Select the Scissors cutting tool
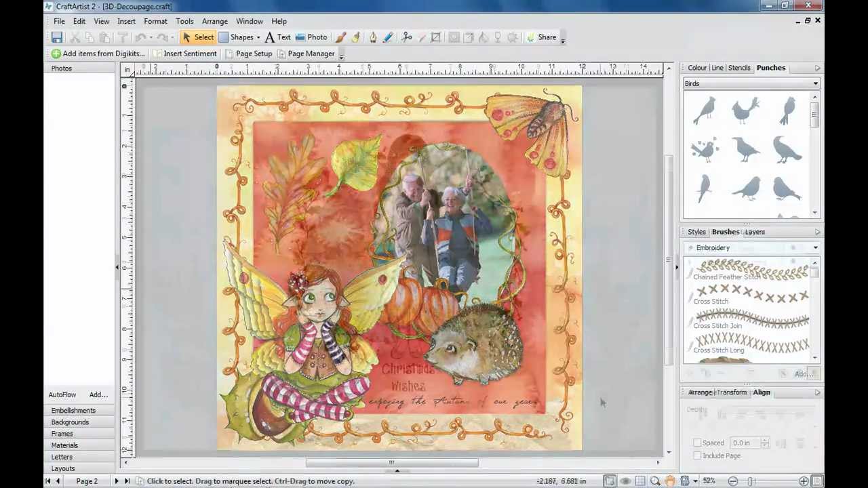 coord(407,37)
